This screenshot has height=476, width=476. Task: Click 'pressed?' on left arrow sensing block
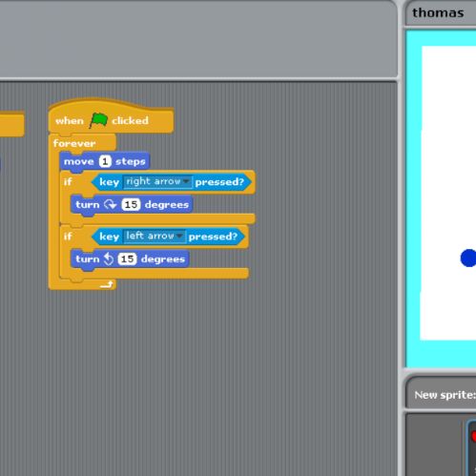pos(213,237)
